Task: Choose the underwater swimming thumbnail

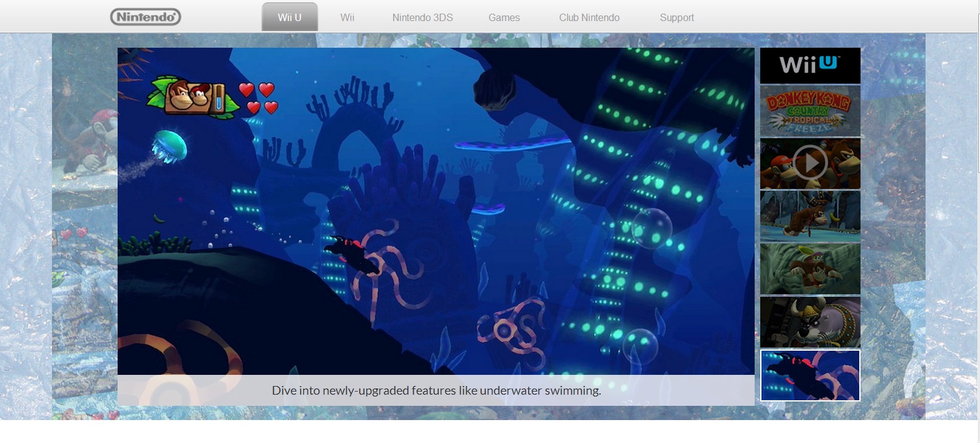Action: 810,375
